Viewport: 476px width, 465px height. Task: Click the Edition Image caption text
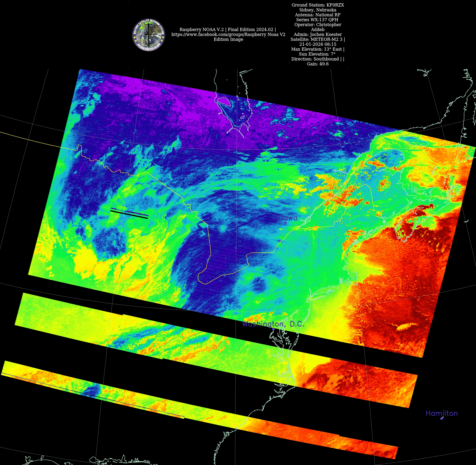[228, 39]
